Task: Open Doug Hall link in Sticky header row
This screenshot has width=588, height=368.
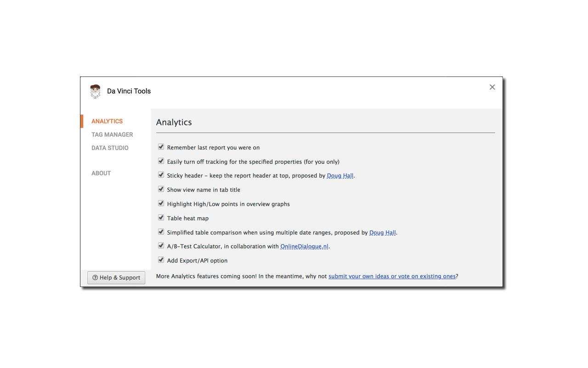Action: tap(340, 176)
